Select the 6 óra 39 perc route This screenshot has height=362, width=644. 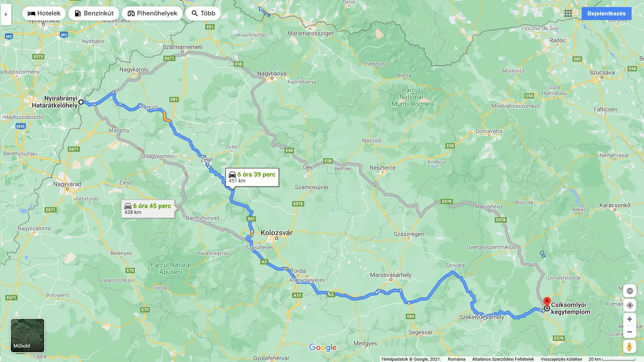(252, 177)
